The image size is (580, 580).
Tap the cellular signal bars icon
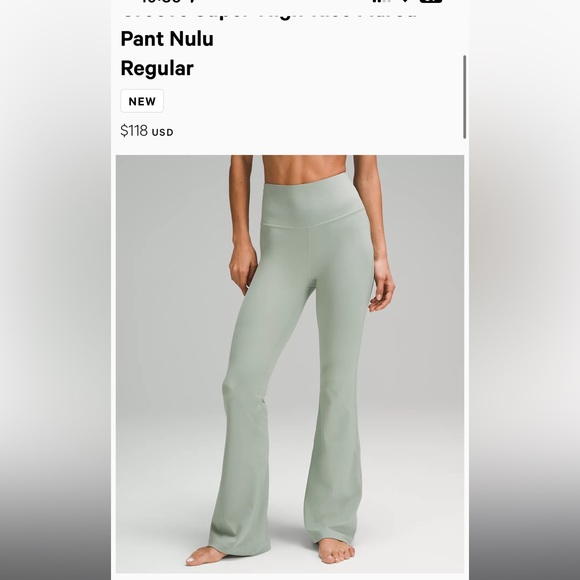pyautogui.click(x=382, y=1)
